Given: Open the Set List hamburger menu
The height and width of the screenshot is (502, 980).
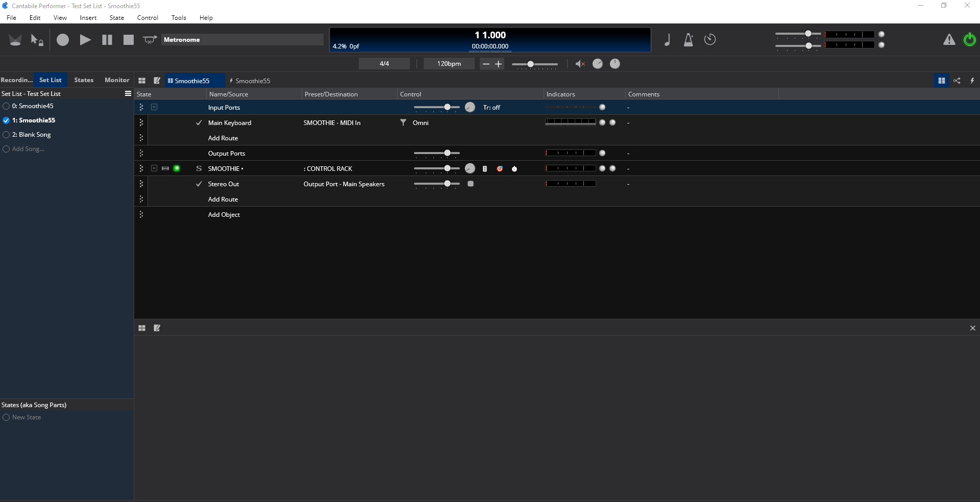Looking at the screenshot, I should 128,93.
